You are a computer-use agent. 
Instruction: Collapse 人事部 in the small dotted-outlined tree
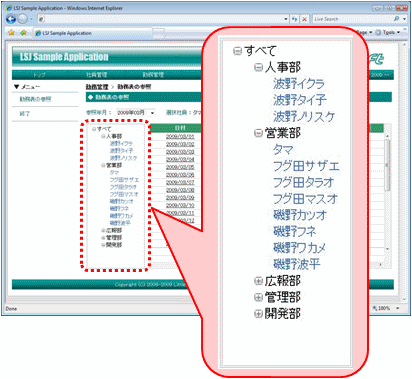(103, 136)
